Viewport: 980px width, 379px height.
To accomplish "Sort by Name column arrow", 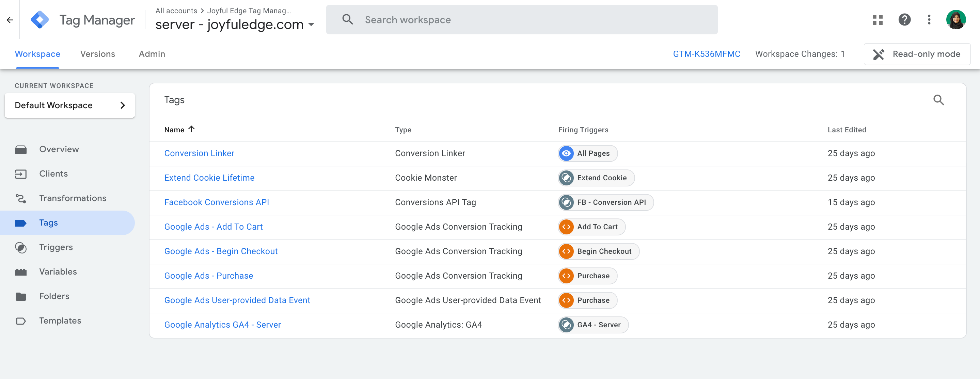I will coord(191,129).
